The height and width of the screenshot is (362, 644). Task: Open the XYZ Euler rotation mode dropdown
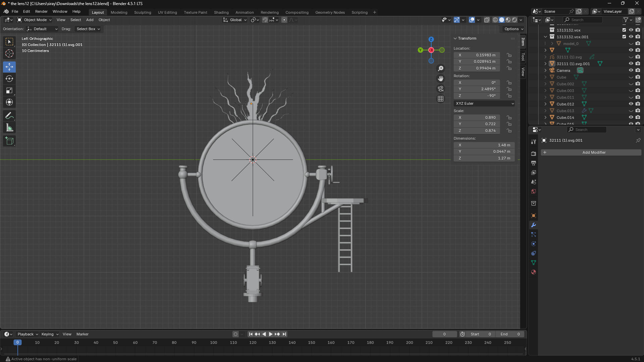click(484, 103)
